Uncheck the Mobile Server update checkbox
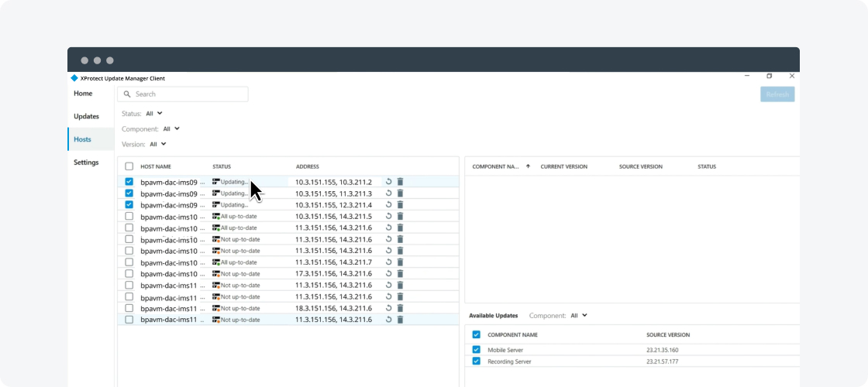This screenshot has width=868, height=387. 477,350
